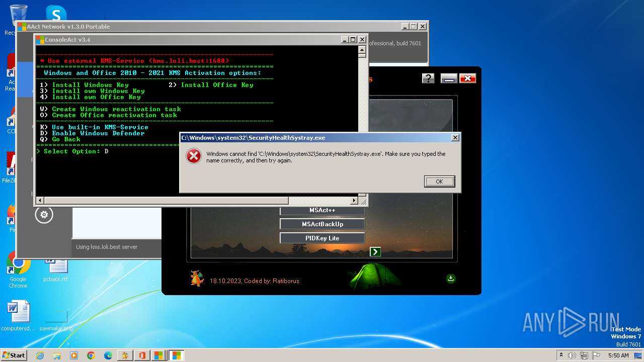The width and height of the screenshot is (644, 362).
Task: Click 'Install own Windows Key' console line
Action: pos(93,91)
